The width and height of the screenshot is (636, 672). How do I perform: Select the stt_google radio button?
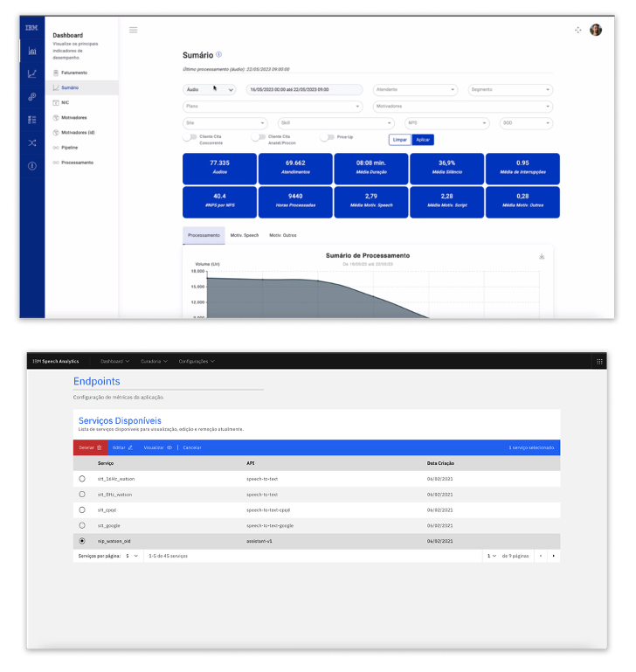click(82, 525)
